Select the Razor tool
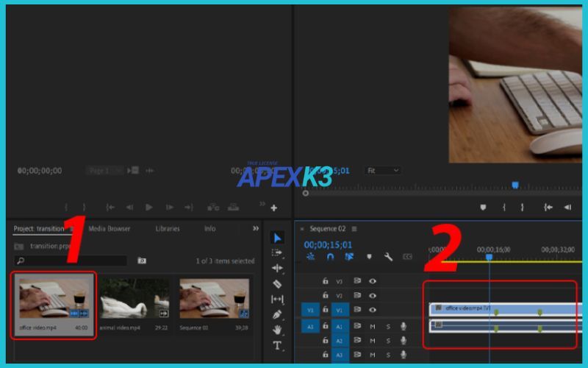Image resolution: width=588 pixels, height=368 pixels. (x=277, y=284)
